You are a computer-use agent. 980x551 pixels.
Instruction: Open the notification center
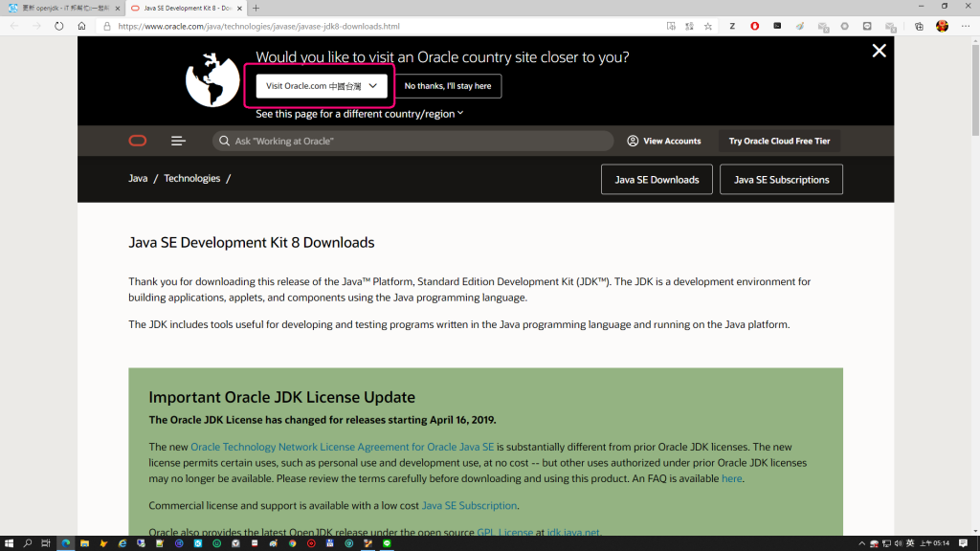(963, 543)
